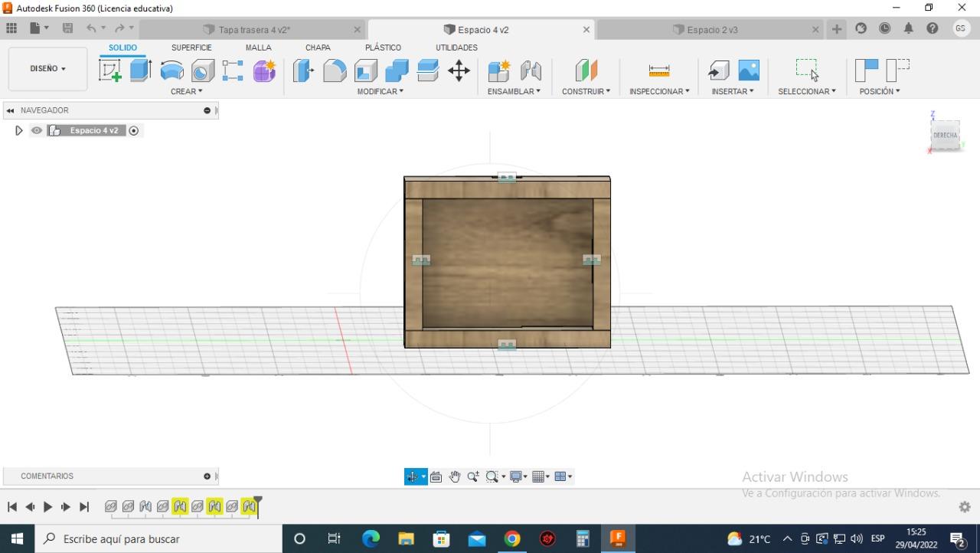Switch to the Espacio 2 v3 document tab
Screen dimensions: 980x553
tap(712, 30)
